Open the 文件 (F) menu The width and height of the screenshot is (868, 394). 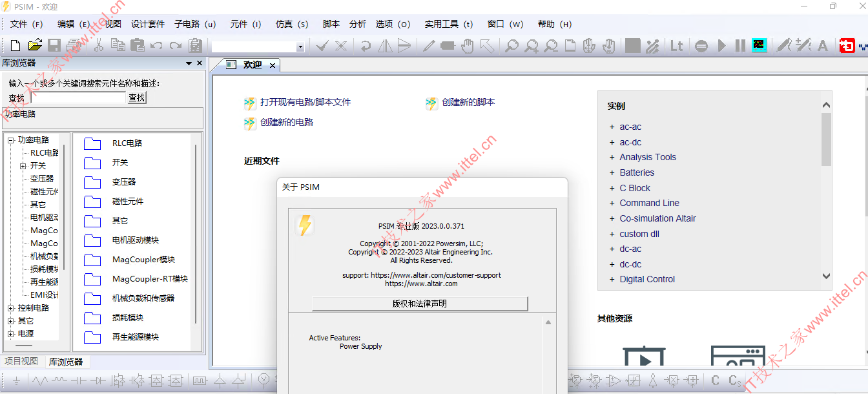26,24
